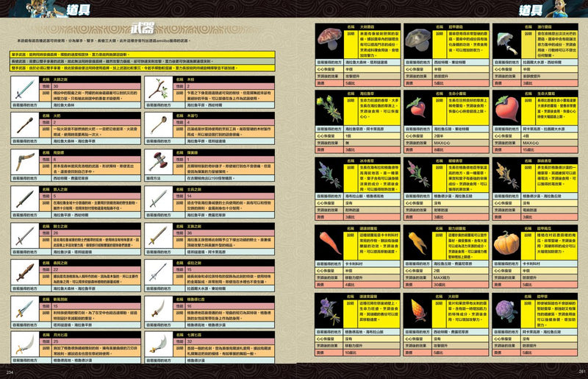
Task: Click the Zelda character art in the right header
Action: 562,8
